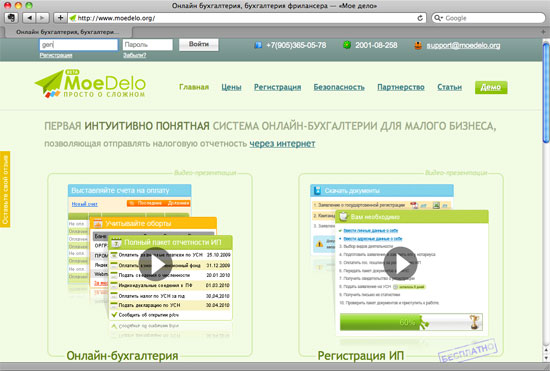Click the browser Forward arrow button

point(42,18)
